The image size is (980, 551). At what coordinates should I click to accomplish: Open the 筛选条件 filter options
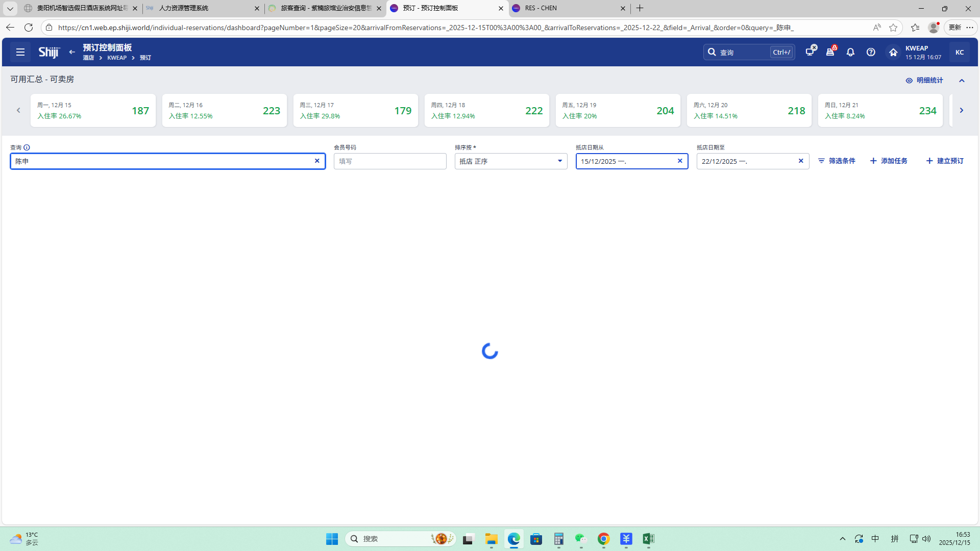tap(837, 161)
